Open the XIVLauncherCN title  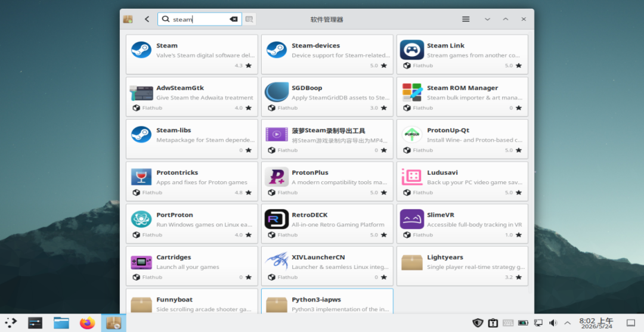click(318, 257)
